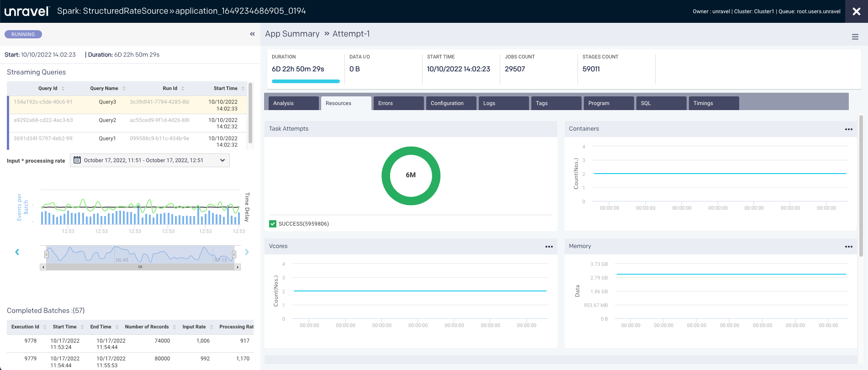Open the hamburger menu in App Summary
The image size is (868, 370).
coord(855,37)
